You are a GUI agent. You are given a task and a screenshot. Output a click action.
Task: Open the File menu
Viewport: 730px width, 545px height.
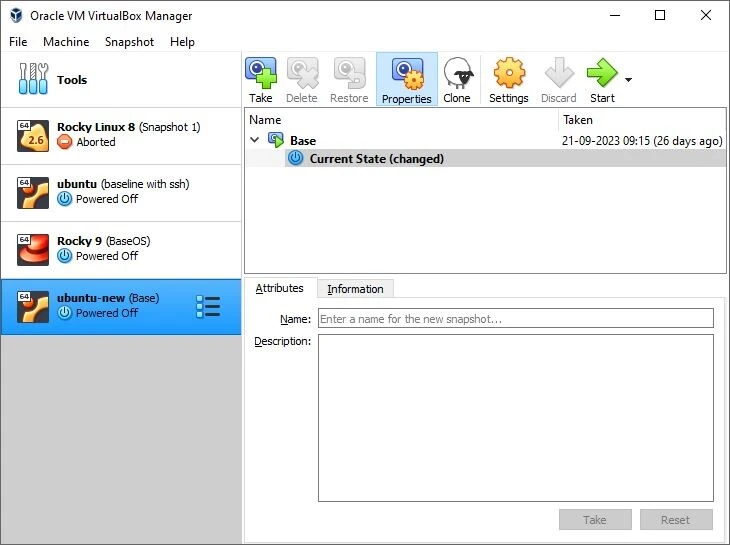(18, 42)
